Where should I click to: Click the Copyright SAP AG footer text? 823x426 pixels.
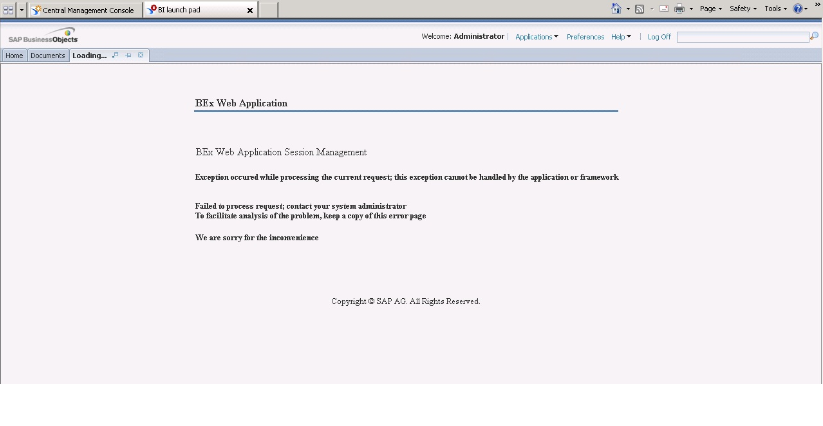(x=406, y=301)
